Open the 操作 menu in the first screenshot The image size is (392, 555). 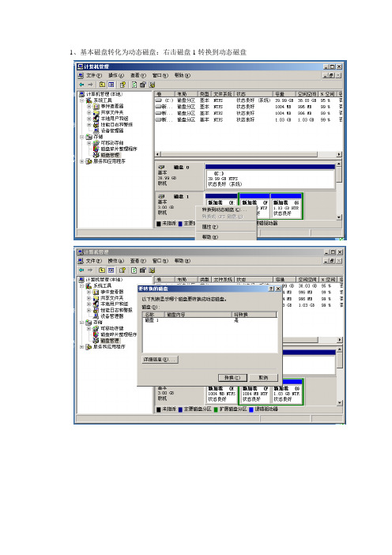pos(116,75)
